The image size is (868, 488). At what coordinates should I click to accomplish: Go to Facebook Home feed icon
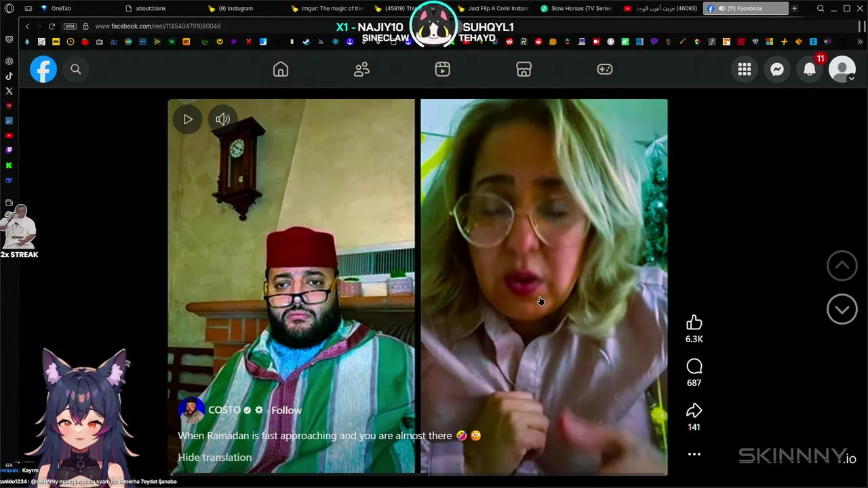click(x=281, y=69)
